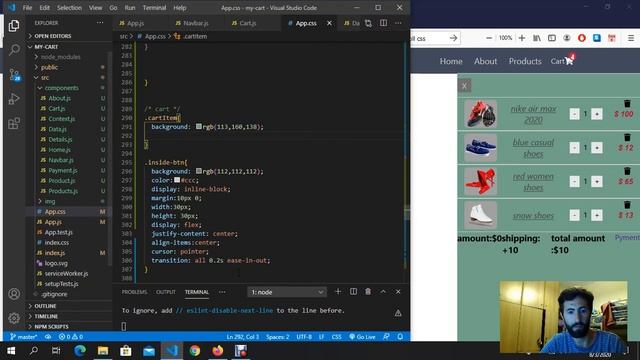The width and height of the screenshot is (640, 360).
Task: Open the Accounts menu icon
Action: click(x=14, y=294)
